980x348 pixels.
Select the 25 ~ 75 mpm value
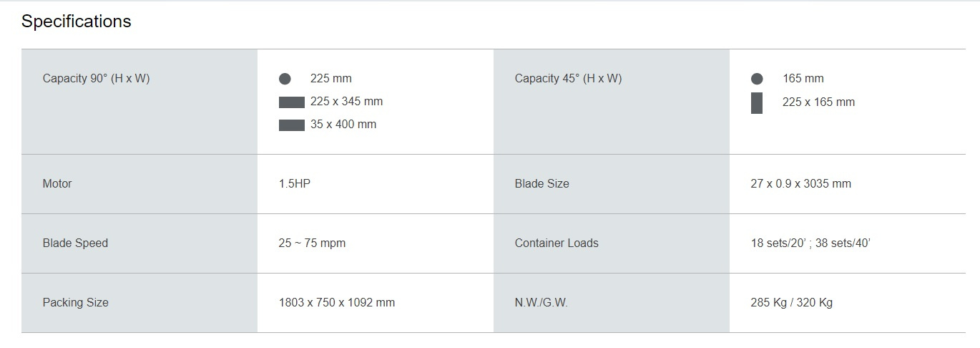[x=312, y=243]
